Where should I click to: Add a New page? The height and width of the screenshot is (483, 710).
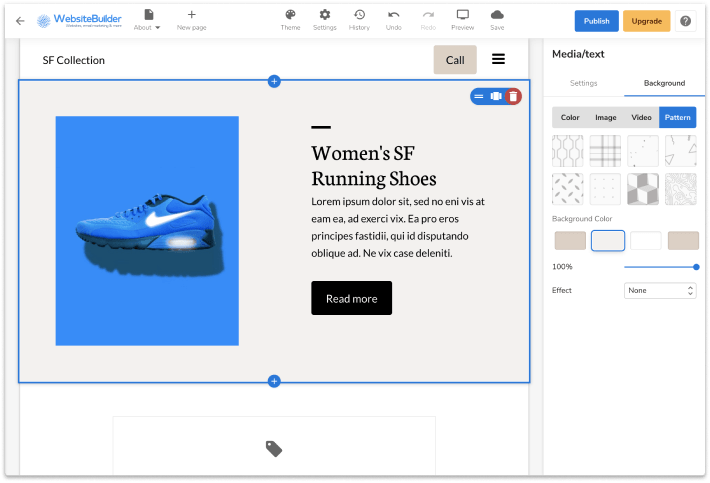point(192,20)
